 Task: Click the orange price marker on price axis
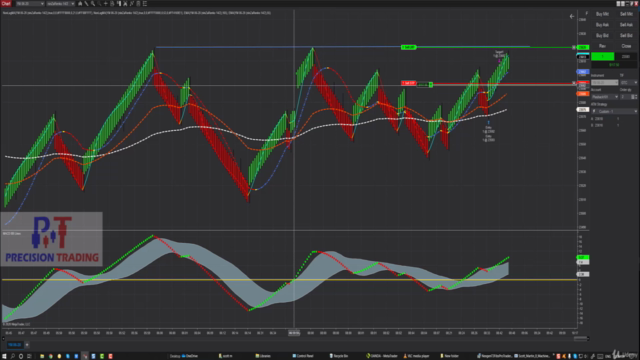pyautogui.click(x=582, y=93)
